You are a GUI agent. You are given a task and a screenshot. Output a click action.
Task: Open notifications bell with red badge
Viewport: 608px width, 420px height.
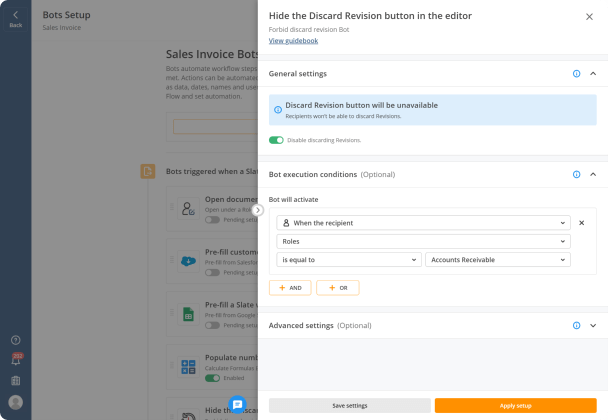(x=16, y=360)
